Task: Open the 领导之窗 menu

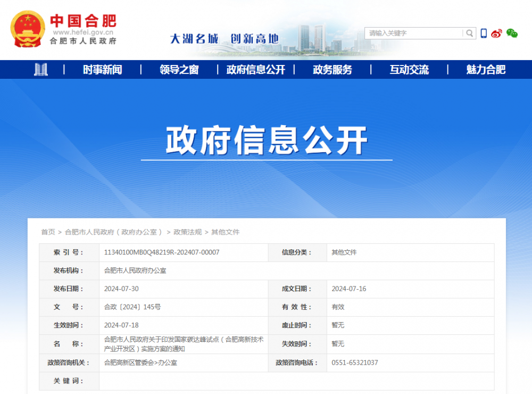Action: 179,70
